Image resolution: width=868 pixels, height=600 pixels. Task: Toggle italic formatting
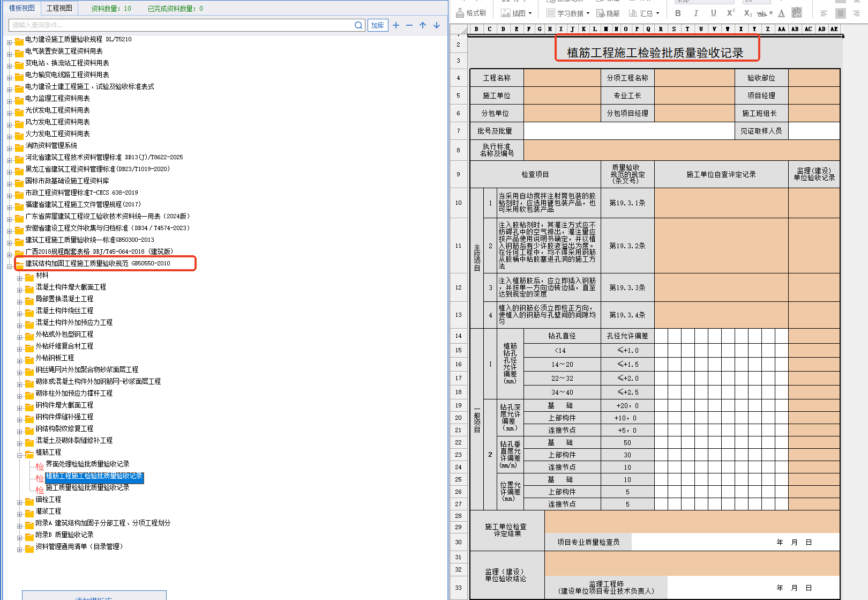click(695, 13)
